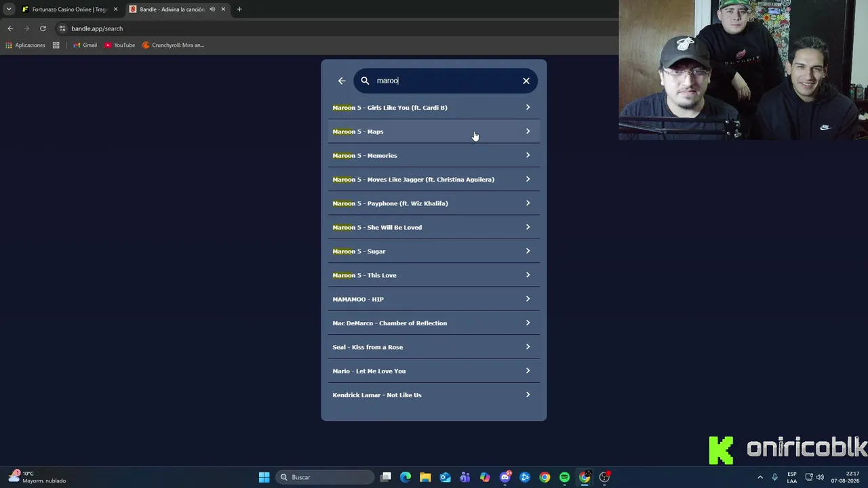The width and height of the screenshot is (868, 488).
Task: Select Maroon 5 - Payphone result
Action: pyautogui.click(x=434, y=203)
